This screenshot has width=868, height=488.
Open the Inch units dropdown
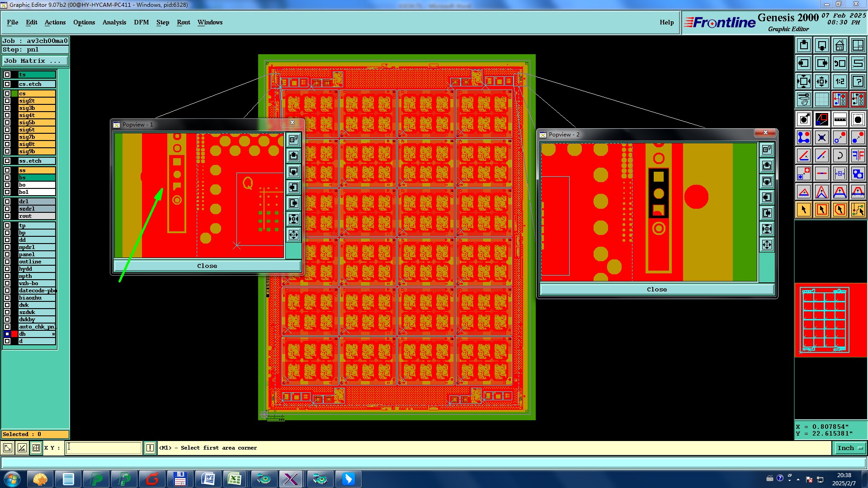tap(850, 448)
